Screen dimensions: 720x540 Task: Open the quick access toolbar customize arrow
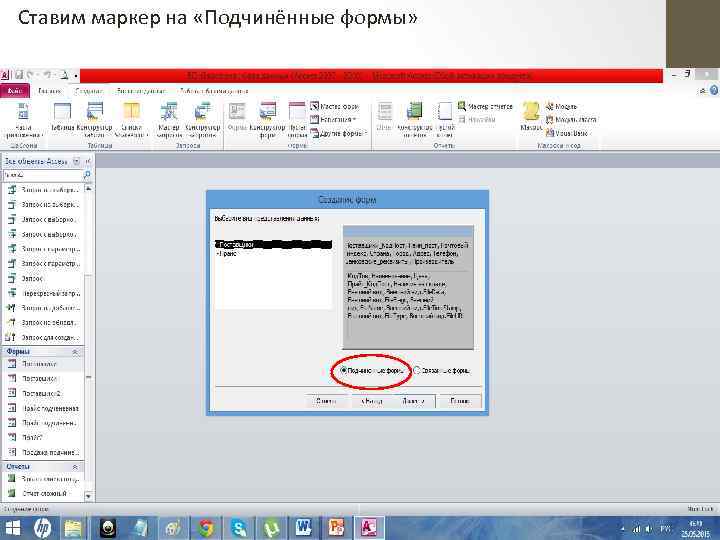[x=76, y=75]
